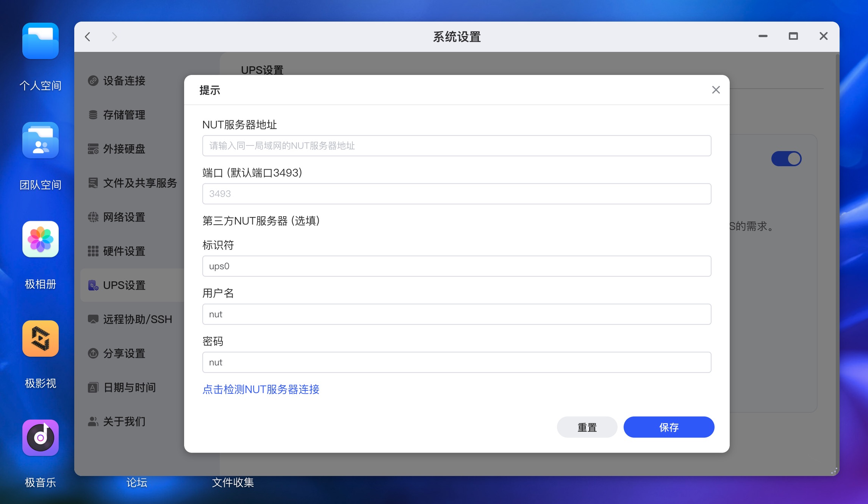Close the 提示 dialog with X icon

716,90
